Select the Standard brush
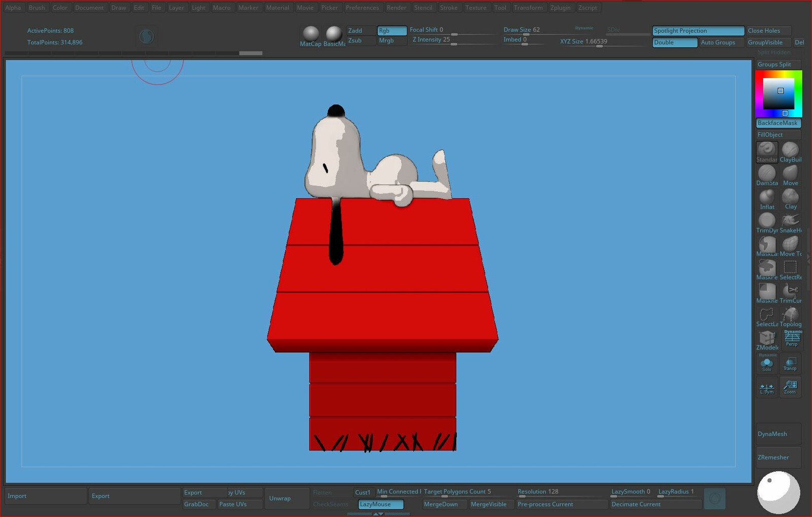Screen dimensions: 812x517 coord(767,152)
